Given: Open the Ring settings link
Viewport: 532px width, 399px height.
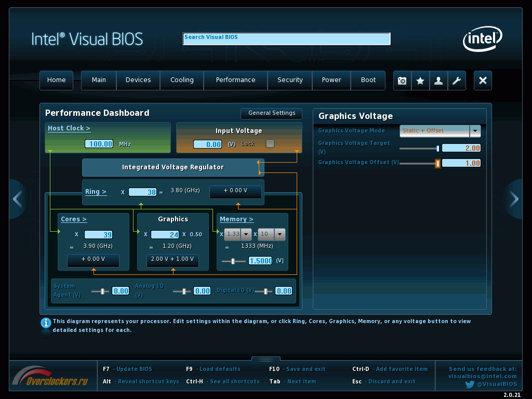Looking at the screenshot, I should coord(96,192).
